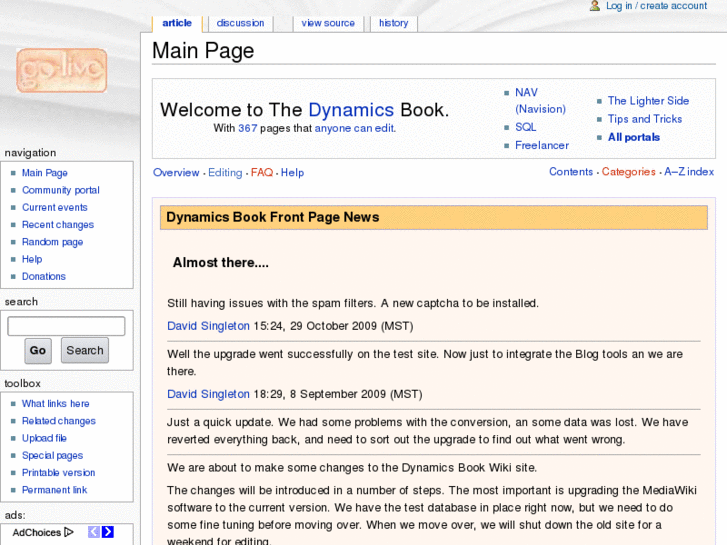This screenshot has width=727, height=545.
Task: Click the 367 pages count link
Action: (247, 128)
